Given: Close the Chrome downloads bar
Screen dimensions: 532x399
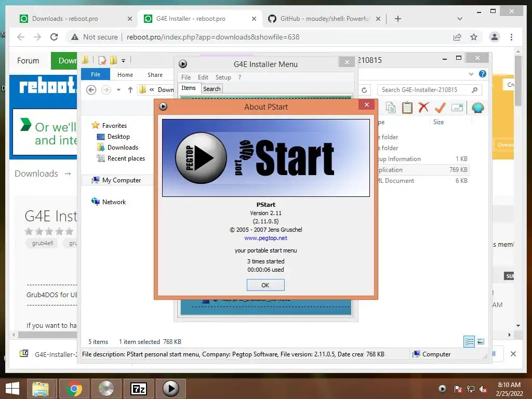Looking at the screenshot, I should [x=513, y=354].
